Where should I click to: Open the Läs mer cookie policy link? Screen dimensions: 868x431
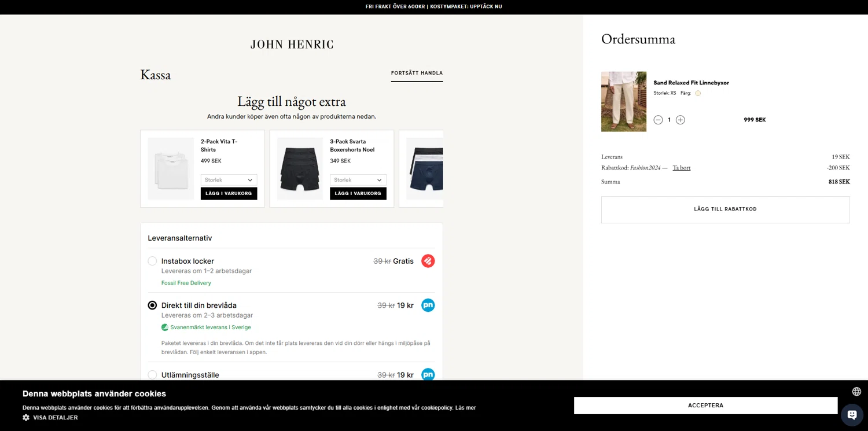[x=465, y=408]
